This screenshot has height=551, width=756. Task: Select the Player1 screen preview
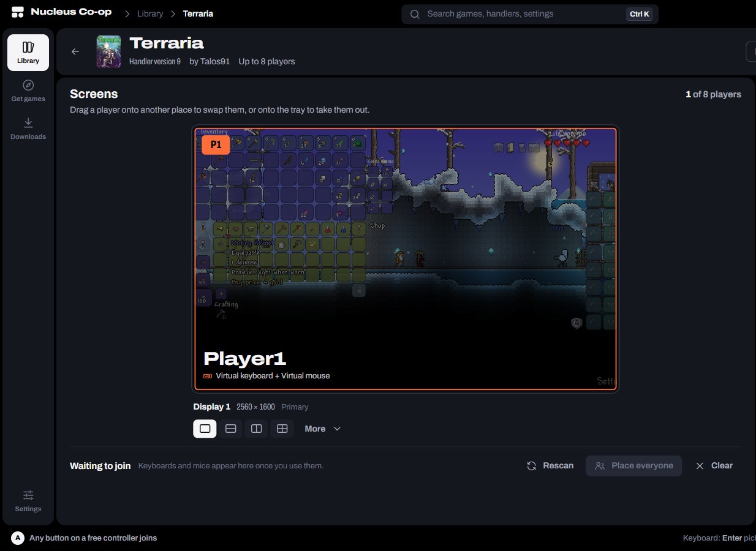click(406, 259)
